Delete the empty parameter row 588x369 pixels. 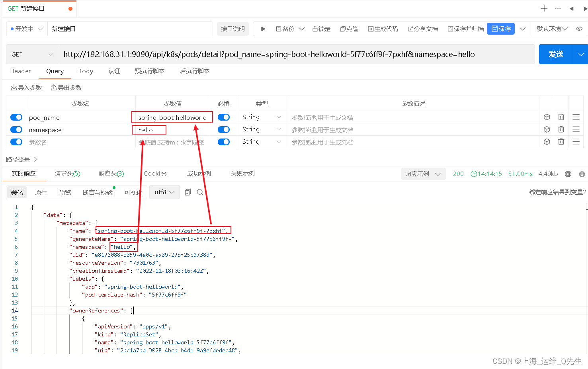(x=561, y=142)
